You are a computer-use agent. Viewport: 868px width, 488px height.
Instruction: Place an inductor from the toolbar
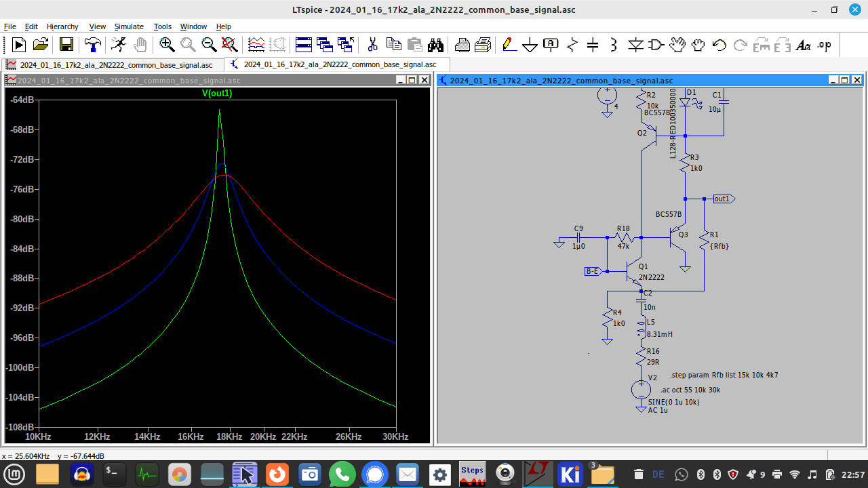coord(614,45)
